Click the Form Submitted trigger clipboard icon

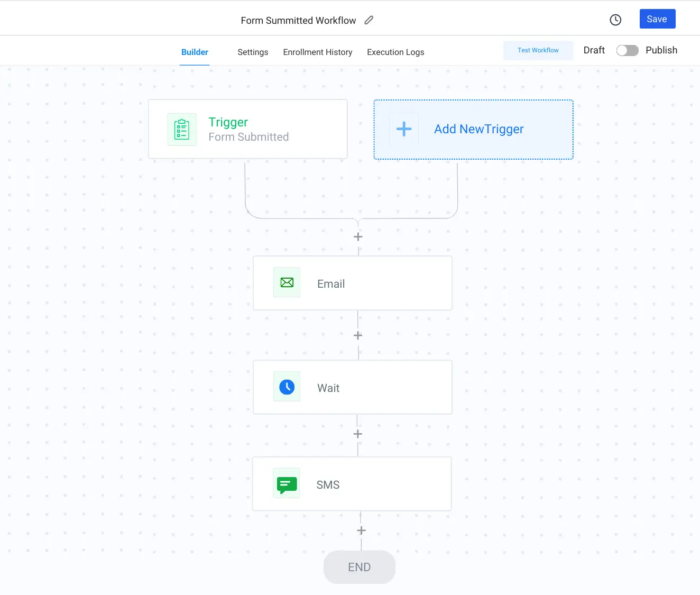182,129
